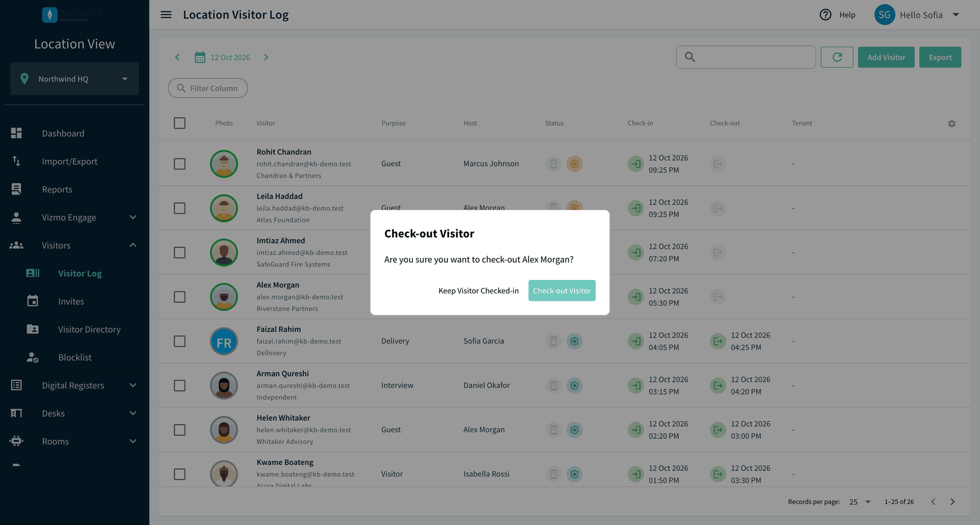Click the Help question mark icon
Image resolution: width=980 pixels, height=525 pixels.
click(x=826, y=15)
